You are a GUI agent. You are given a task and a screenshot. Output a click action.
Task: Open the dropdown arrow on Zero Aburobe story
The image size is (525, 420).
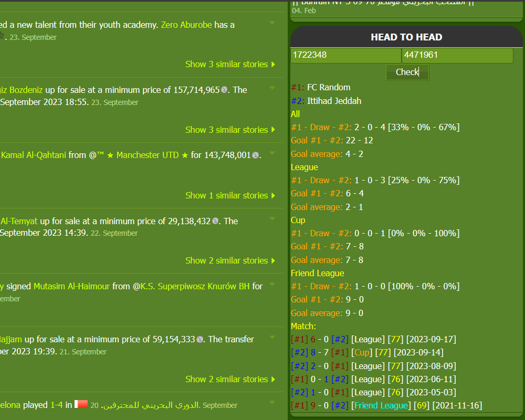pos(272,23)
